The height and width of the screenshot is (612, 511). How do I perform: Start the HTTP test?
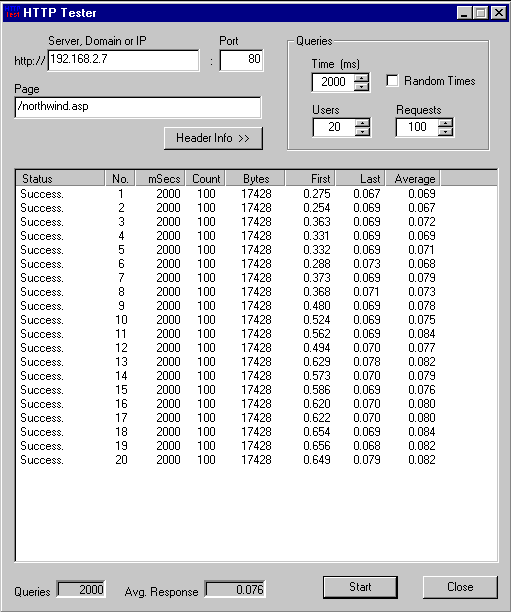click(x=360, y=587)
